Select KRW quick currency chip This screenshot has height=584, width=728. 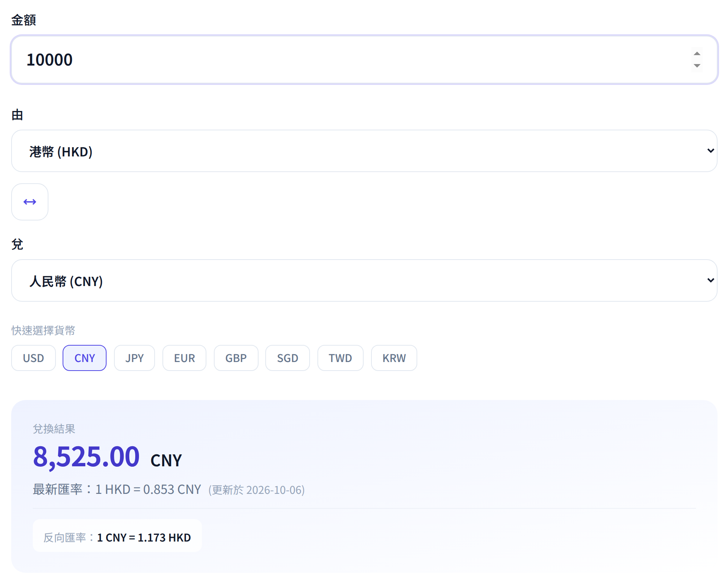pos(394,358)
